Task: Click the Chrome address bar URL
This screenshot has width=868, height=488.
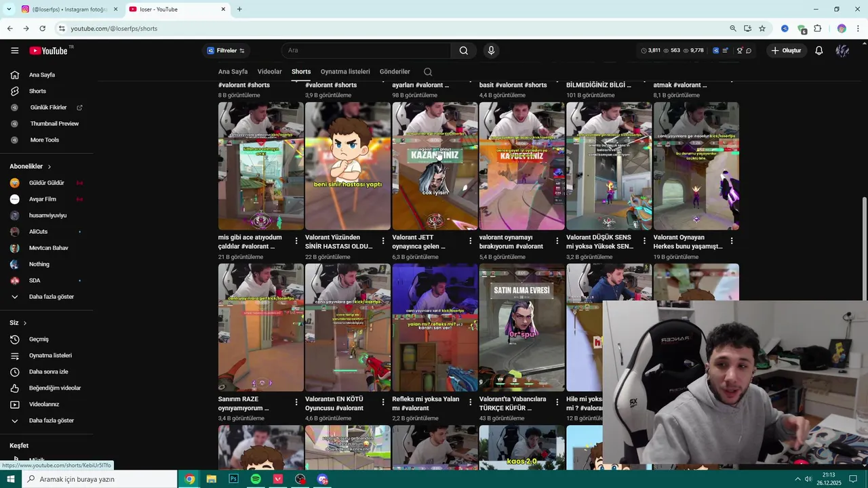Action: coord(114,28)
